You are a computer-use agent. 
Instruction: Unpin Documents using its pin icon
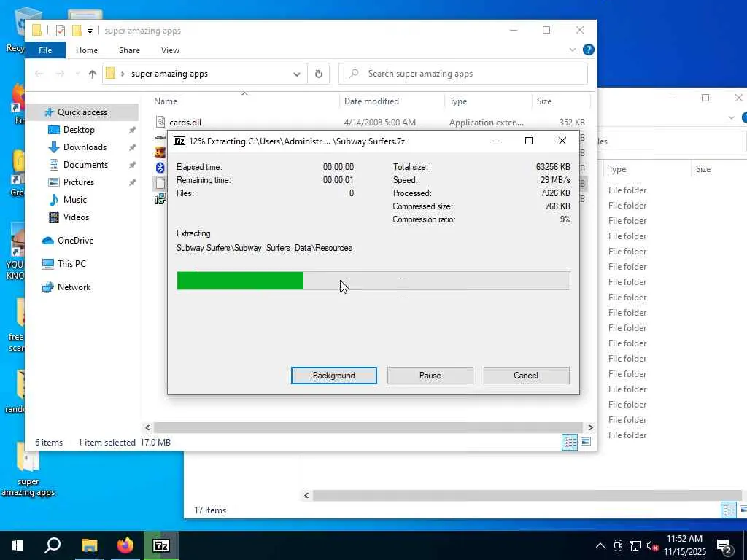[x=133, y=166]
